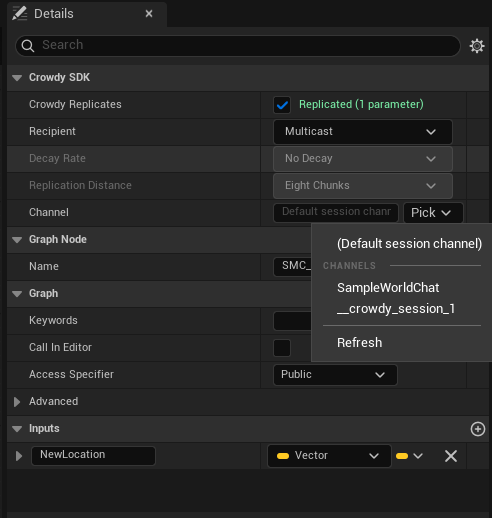Viewport: 492px width, 518px height.
Task: Select SampleWorldChat channel
Action: [x=388, y=288]
